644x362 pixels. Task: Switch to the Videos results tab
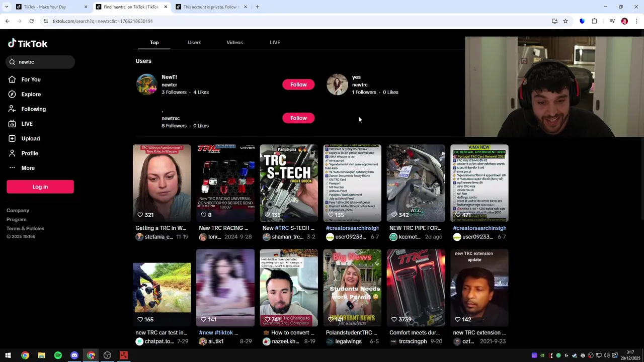tap(234, 43)
